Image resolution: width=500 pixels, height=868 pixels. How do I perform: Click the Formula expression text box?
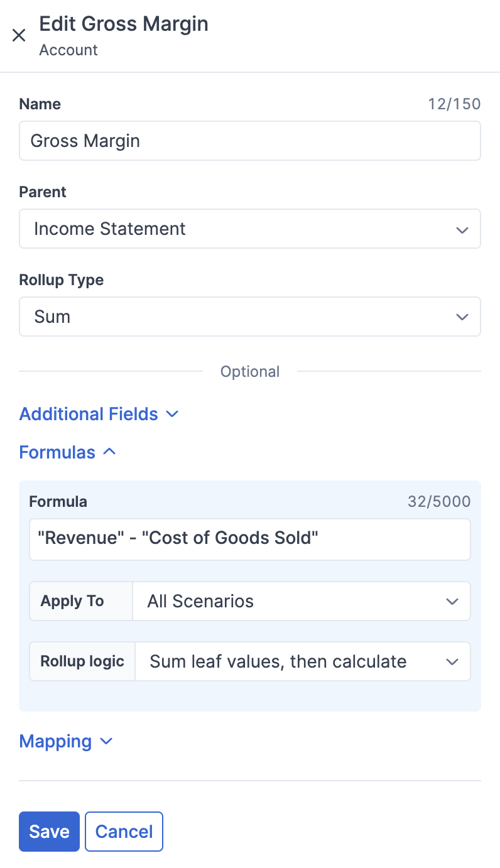250,539
